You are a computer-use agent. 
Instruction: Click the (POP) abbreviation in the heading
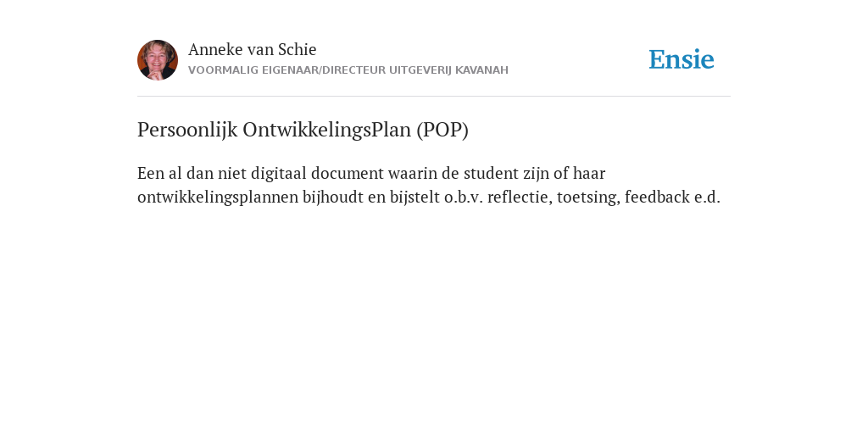[442, 130]
